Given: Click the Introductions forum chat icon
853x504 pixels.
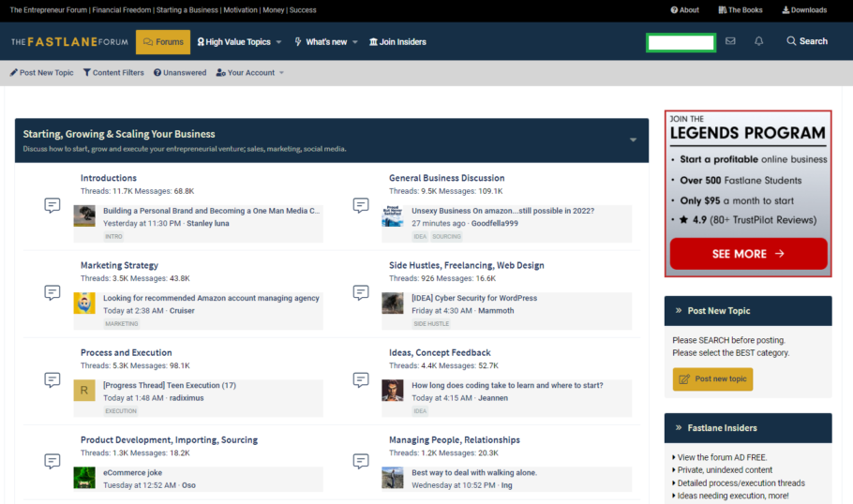Looking at the screenshot, I should tap(52, 205).
